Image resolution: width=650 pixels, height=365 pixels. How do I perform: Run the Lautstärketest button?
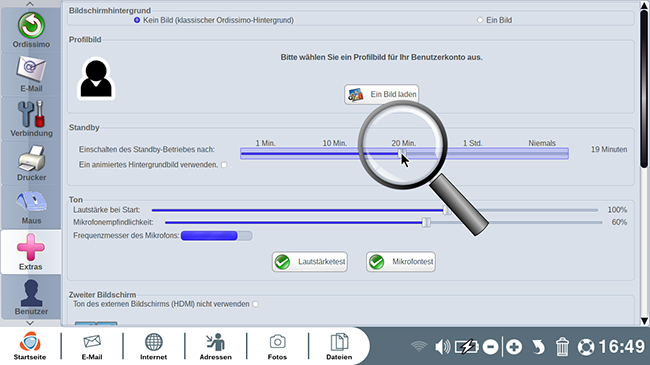point(310,262)
